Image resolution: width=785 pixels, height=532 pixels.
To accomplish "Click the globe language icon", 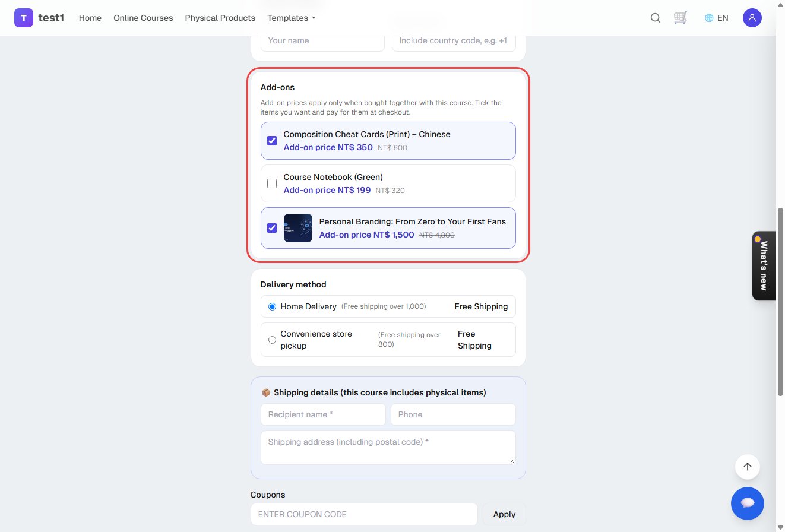I will coord(708,18).
